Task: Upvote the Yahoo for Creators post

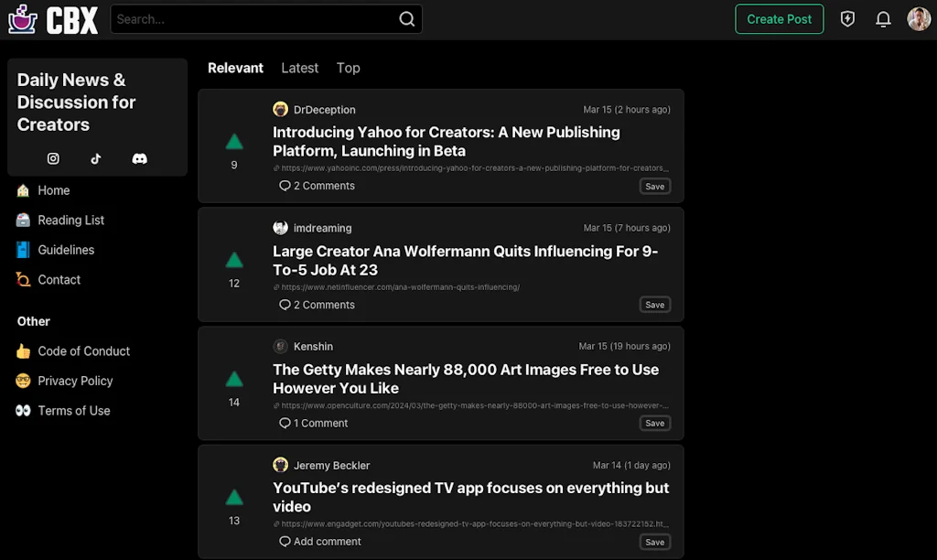Action: click(x=233, y=142)
